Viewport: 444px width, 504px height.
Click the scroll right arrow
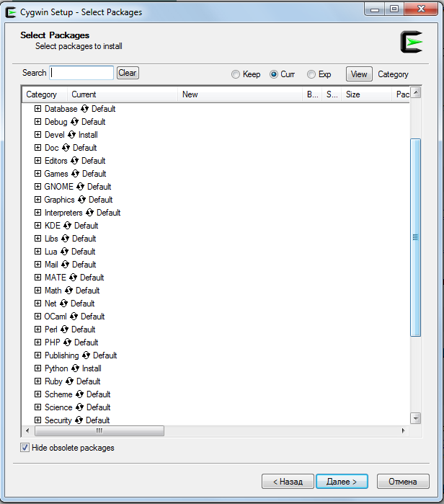[x=404, y=430]
